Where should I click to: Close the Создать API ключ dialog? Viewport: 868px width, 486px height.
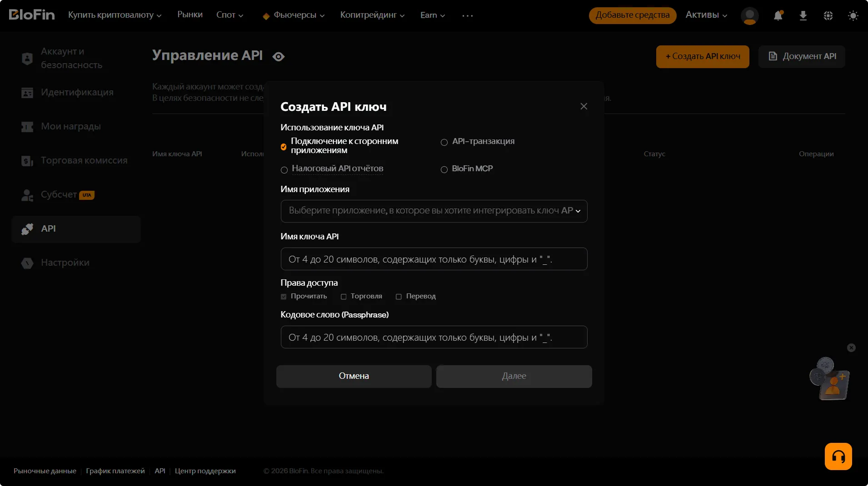pyautogui.click(x=584, y=106)
